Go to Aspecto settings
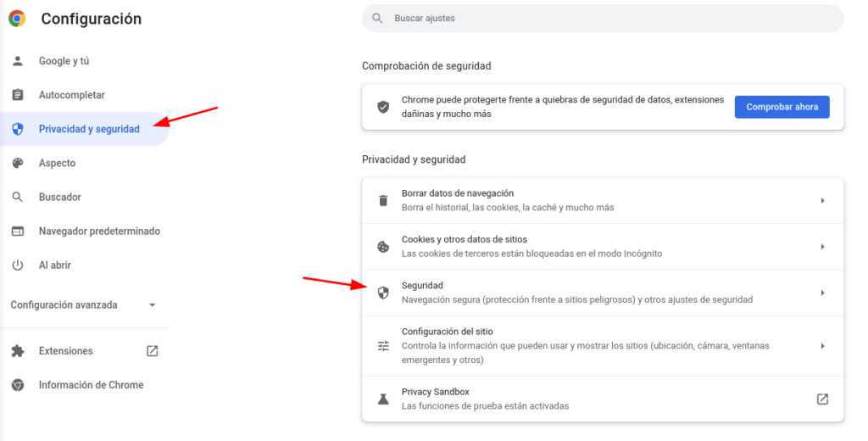 (57, 163)
